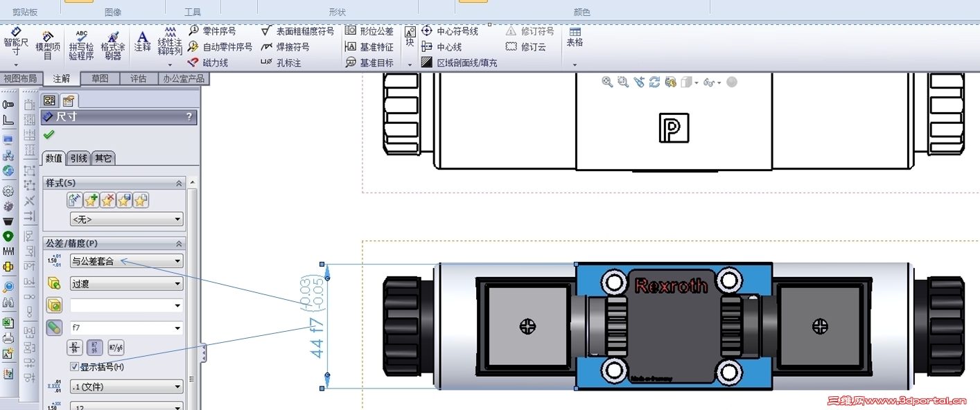Toggle the 显示括号(H) checkbox
Viewport: 980px width, 410px height.
[74, 366]
